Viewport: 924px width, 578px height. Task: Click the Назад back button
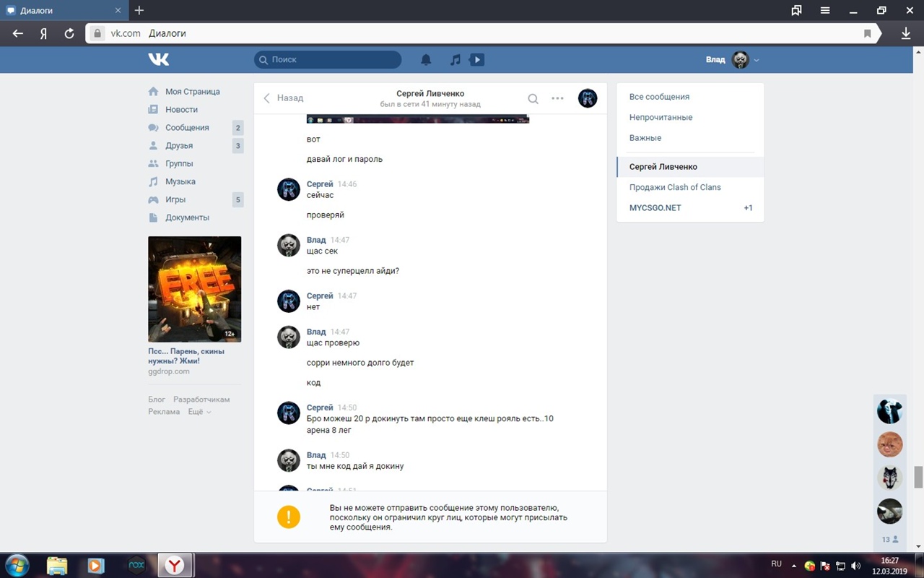(283, 98)
